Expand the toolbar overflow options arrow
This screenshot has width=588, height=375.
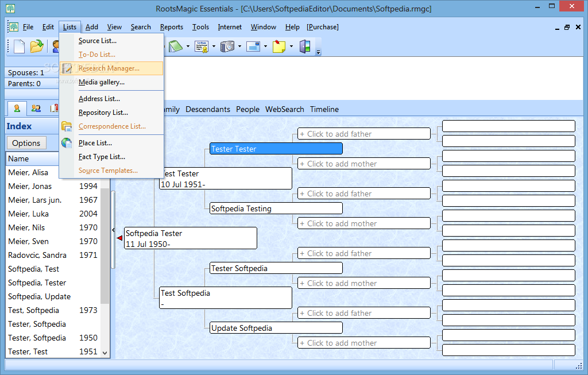click(x=318, y=52)
